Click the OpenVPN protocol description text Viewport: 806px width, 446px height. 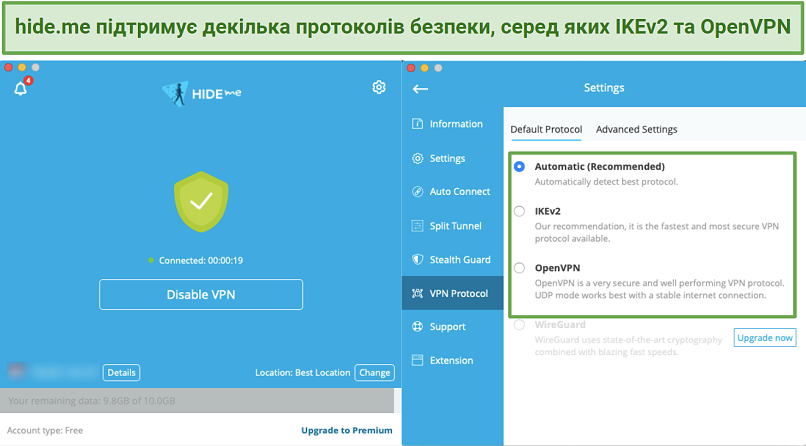click(660, 289)
